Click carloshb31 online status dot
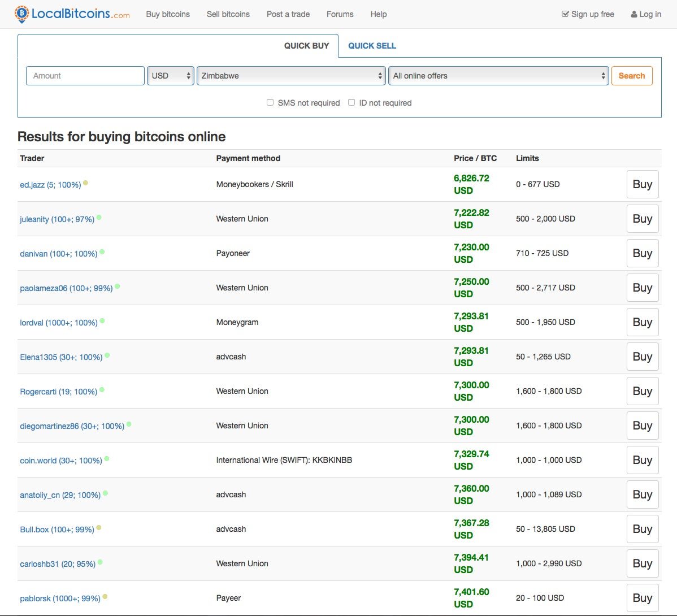This screenshot has width=677, height=616. (x=100, y=562)
